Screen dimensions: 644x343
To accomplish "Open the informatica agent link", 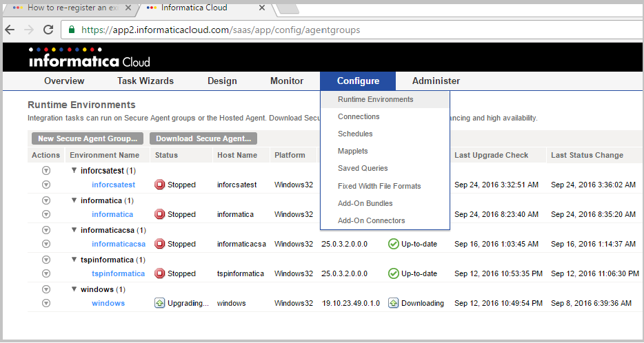I will (112, 214).
